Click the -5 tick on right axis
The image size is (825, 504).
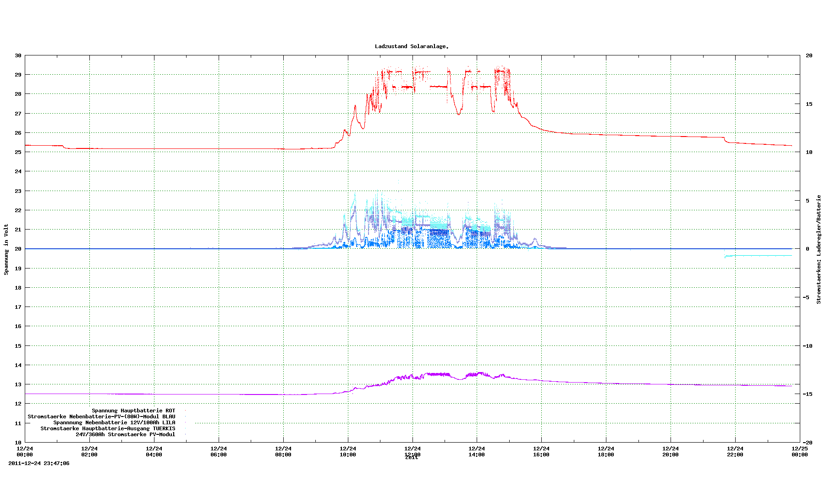coord(808,297)
